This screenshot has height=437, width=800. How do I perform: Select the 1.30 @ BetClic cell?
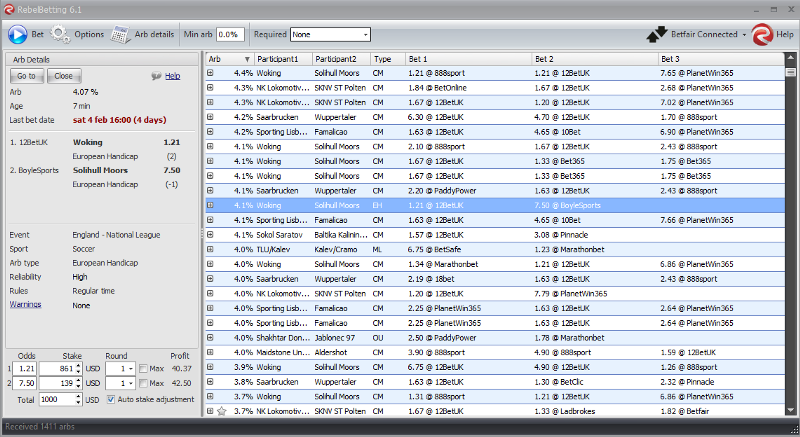point(559,382)
